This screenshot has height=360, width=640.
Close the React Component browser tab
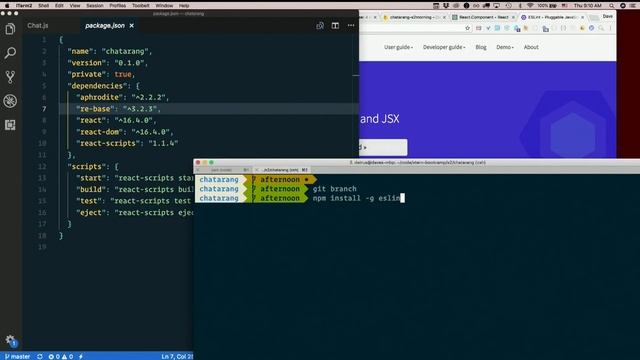[x=513, y=17]
